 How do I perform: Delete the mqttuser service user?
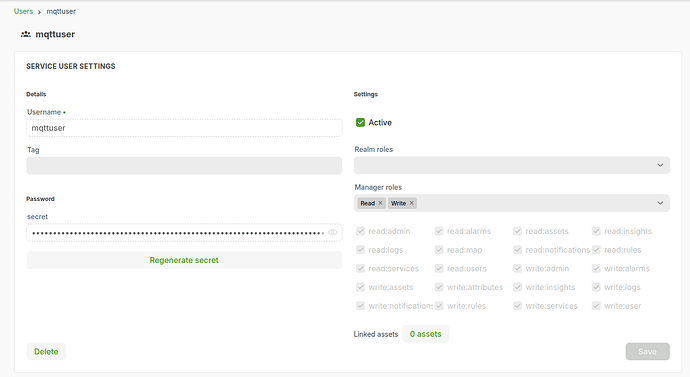pos(46,351)
